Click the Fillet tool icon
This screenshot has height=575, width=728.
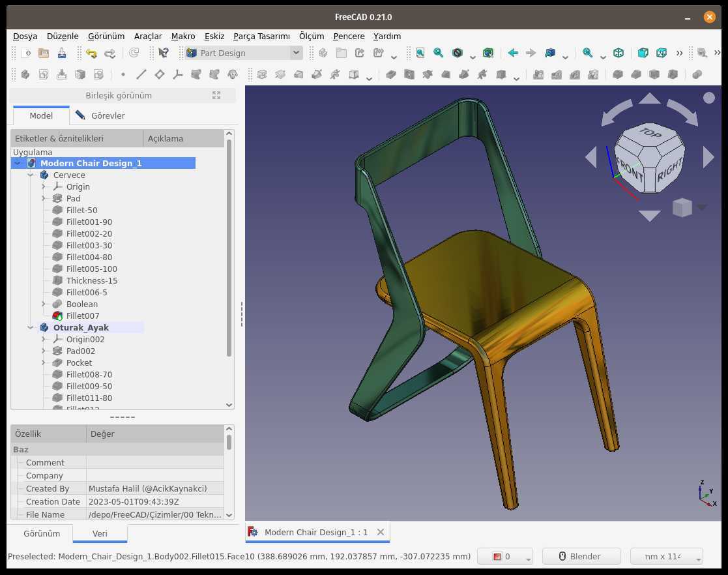(617, 74)
